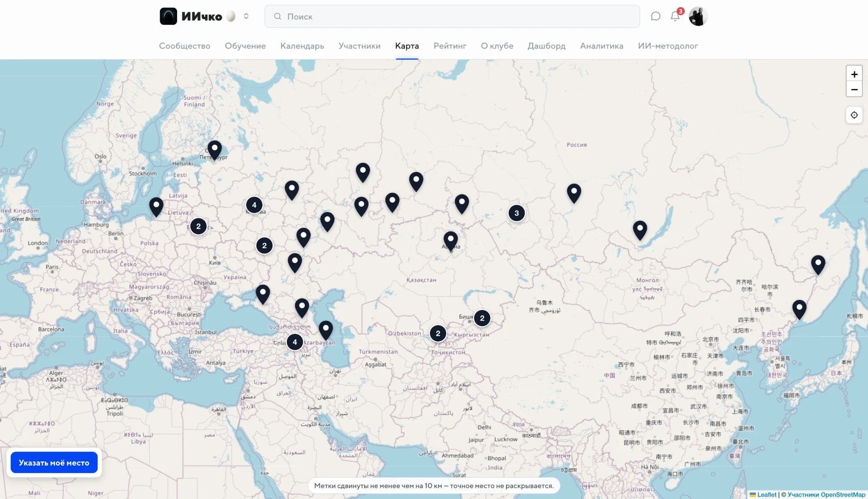Zoom out on the map

[854, 89]
